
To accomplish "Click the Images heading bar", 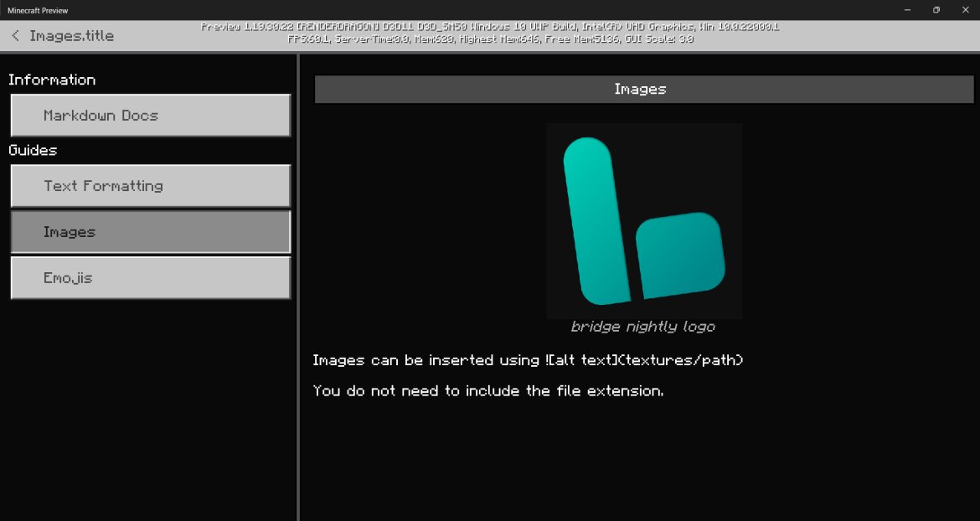I will click(x=644, y=90).
